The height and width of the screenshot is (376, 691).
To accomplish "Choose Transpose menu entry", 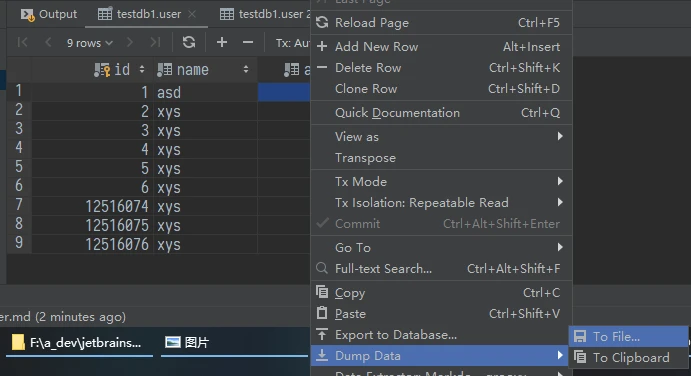I will 442,158.
